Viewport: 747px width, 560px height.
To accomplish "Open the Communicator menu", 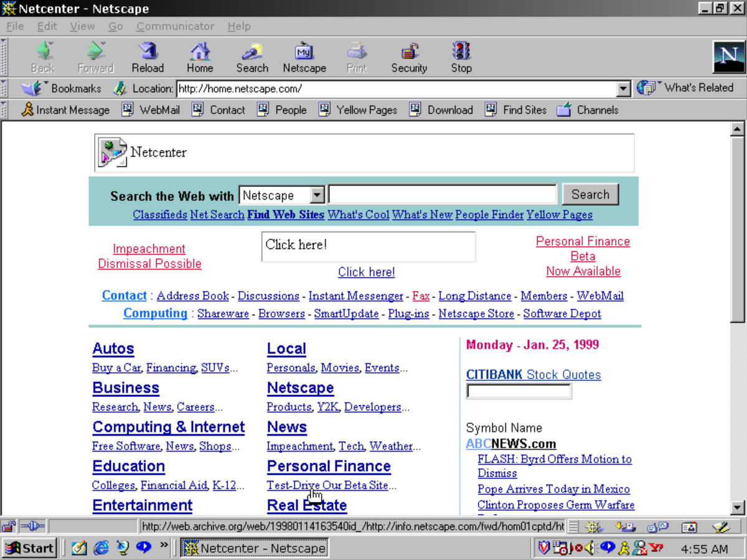I will tap(175, 26).
